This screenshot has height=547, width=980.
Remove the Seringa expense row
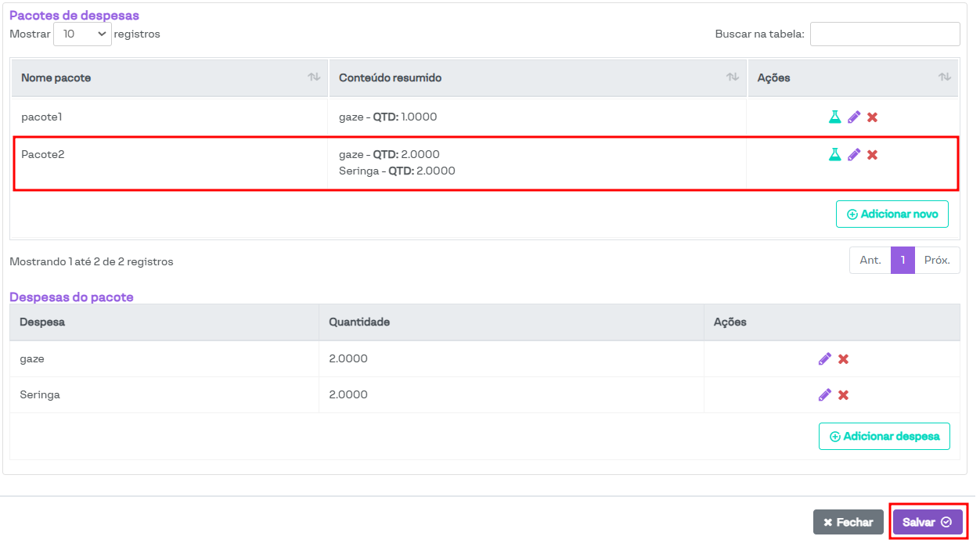click(x=843, y=394)
